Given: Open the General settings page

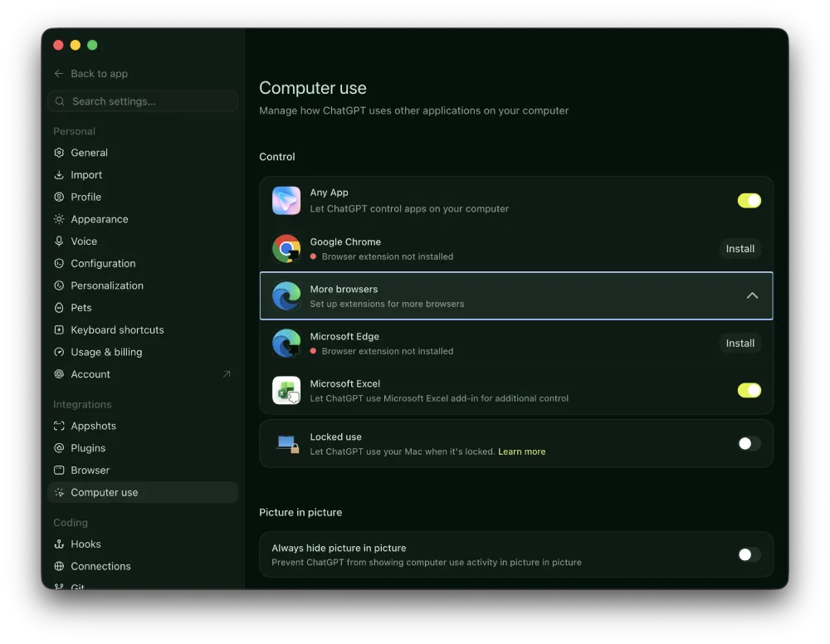Looking at the screenshot, I should click(x=143, y=153).
